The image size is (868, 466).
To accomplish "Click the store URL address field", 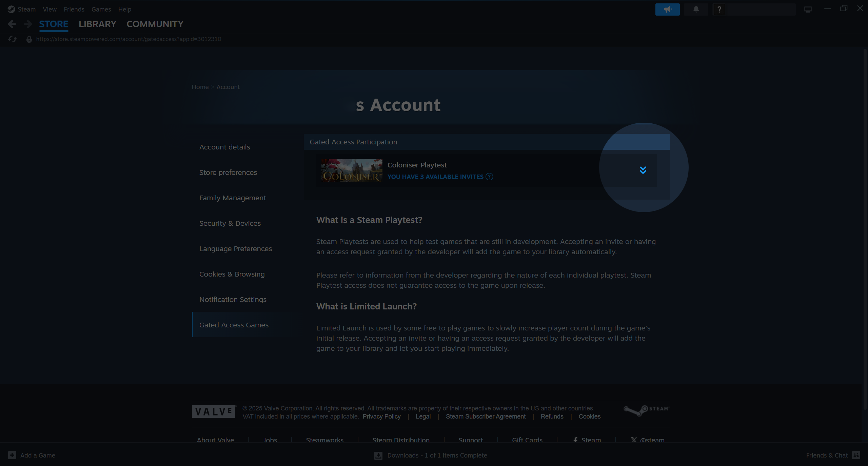I will click(129, 39).
